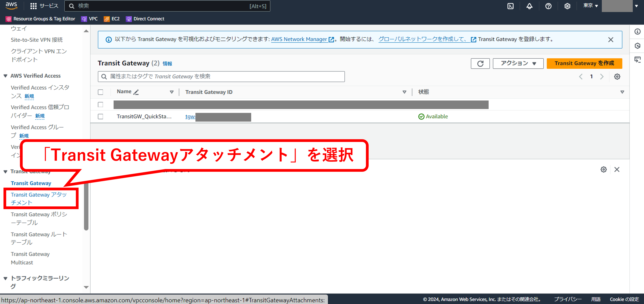Screen dimensions: 644x304
Task: Open the アクション dropdown
Action: [518, 63]
